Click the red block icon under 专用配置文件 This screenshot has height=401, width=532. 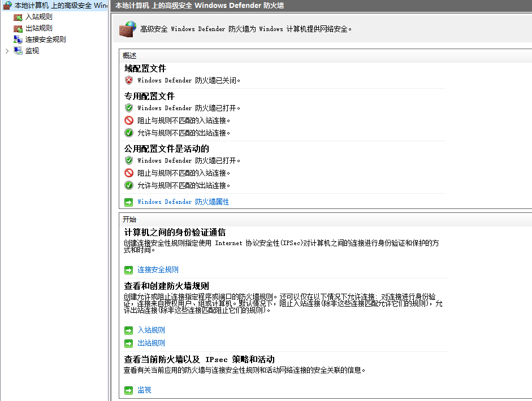(128, 120)
